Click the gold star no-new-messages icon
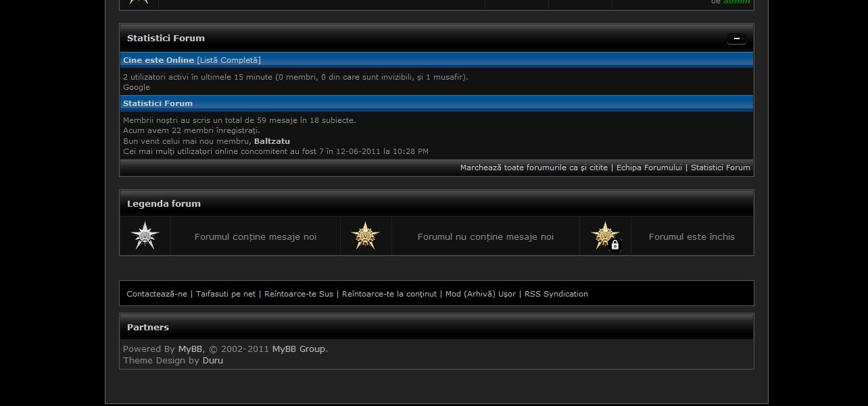This screenshot has height=406, width=868. [365, 236]
